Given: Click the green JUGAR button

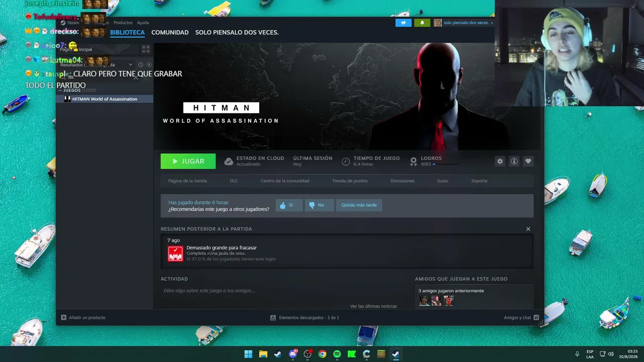Looking at the screenshot, I should click(188, 161).
